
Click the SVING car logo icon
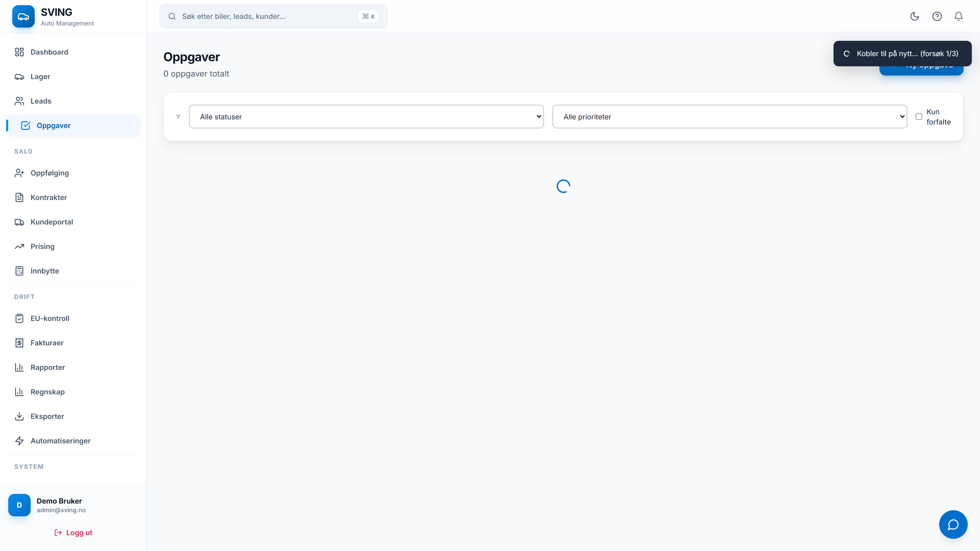(x=23, y=16)
